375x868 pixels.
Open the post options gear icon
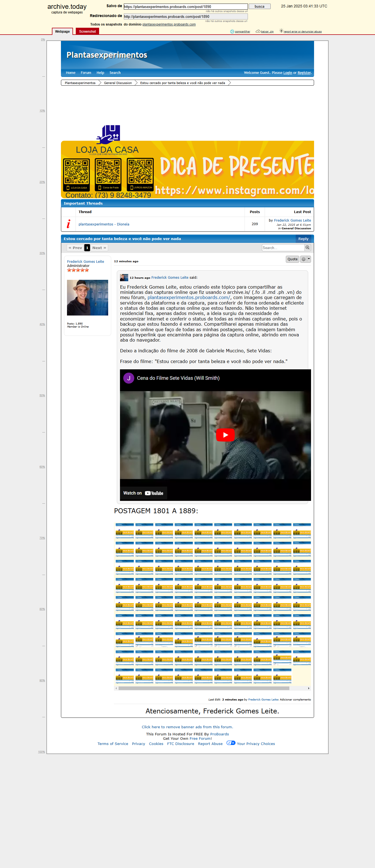click(x=303, y=259)
